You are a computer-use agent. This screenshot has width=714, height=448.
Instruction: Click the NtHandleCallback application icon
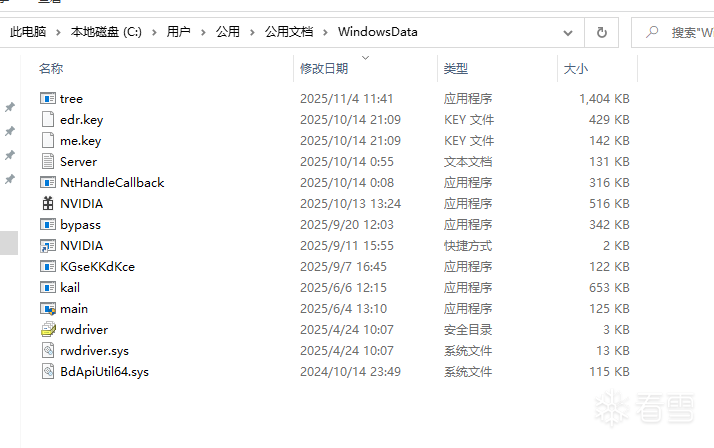click(x=48, y=182)
